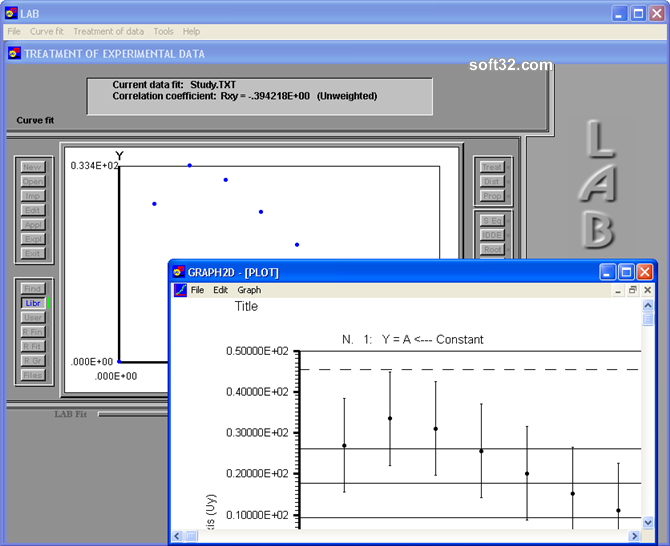670x546 pixels.
Task: Click the Imp import button
Action: coord(32,196)
